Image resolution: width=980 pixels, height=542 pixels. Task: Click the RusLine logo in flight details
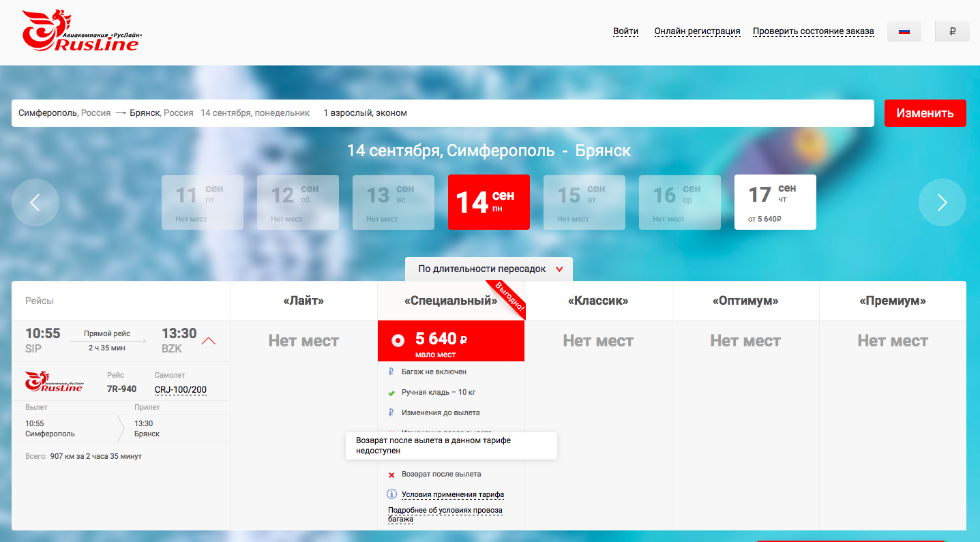(55, 381)
